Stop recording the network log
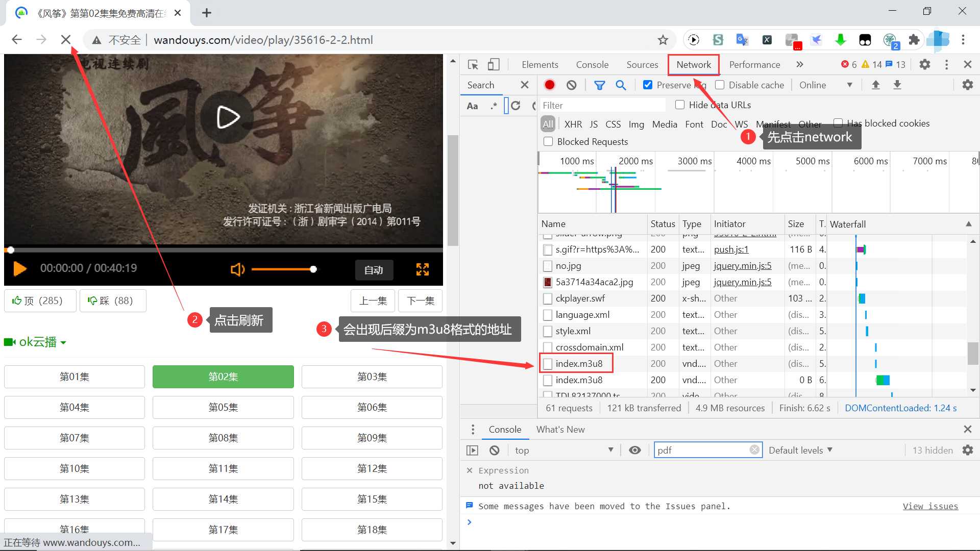Screen dimensions: 980x551 pos(549,85)
